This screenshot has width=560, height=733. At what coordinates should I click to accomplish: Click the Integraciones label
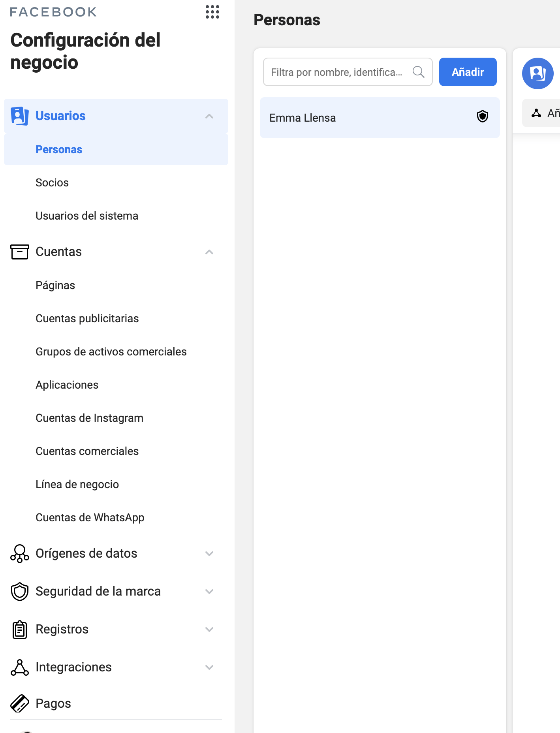73,667
